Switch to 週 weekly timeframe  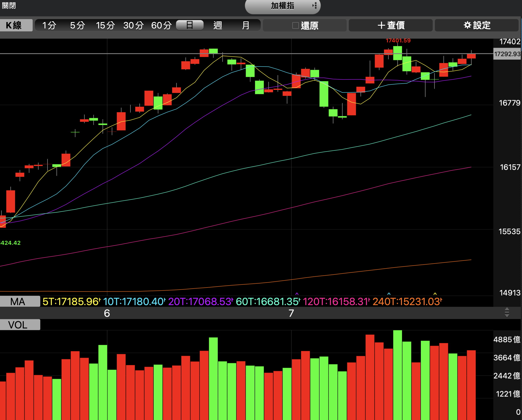coord(218,25)
